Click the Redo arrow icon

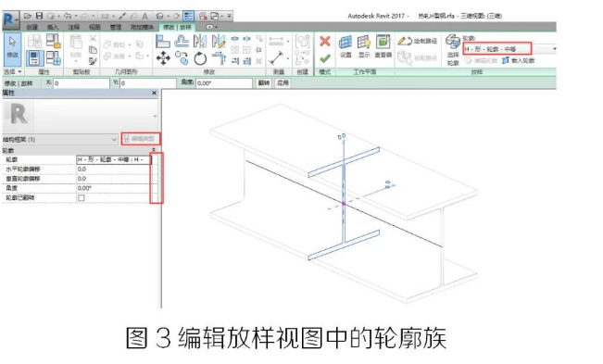84,16
